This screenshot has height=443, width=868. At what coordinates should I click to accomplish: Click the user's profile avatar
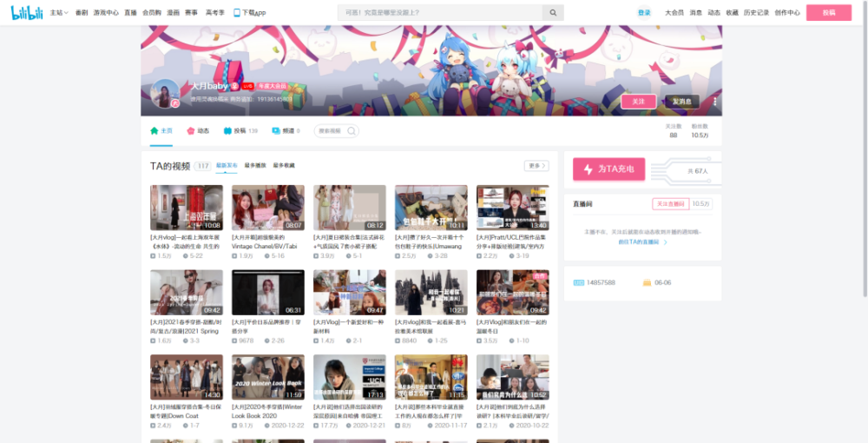pyautogui.click(x=166, y=94)
